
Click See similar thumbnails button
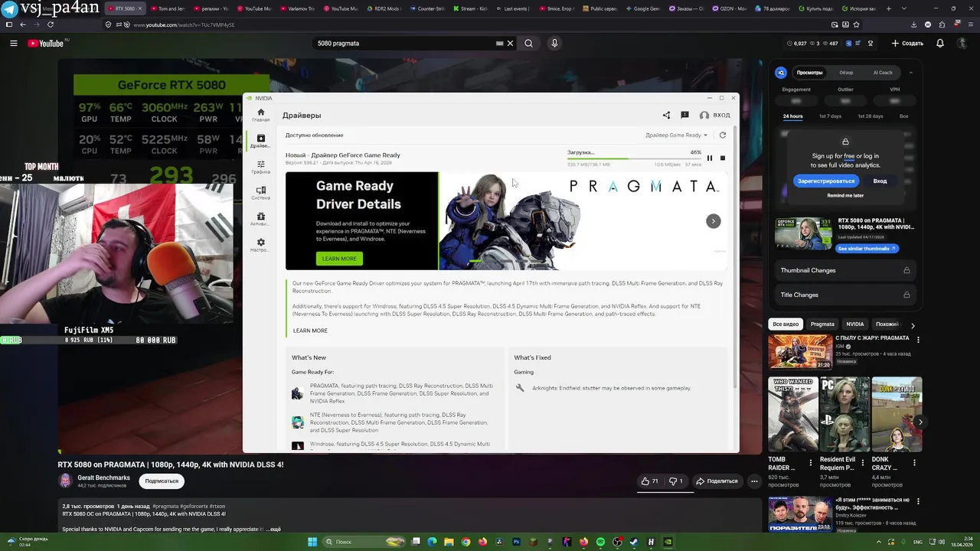pos(866,249)
